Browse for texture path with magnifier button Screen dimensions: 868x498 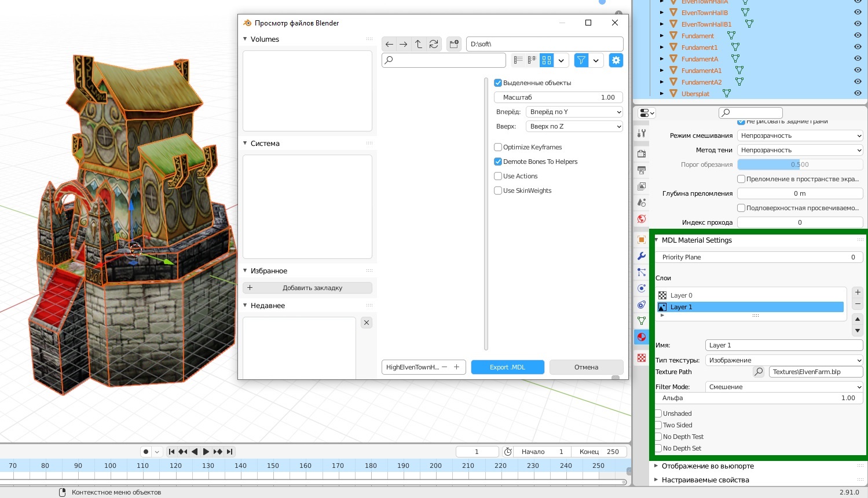click(x=759, y=372)
